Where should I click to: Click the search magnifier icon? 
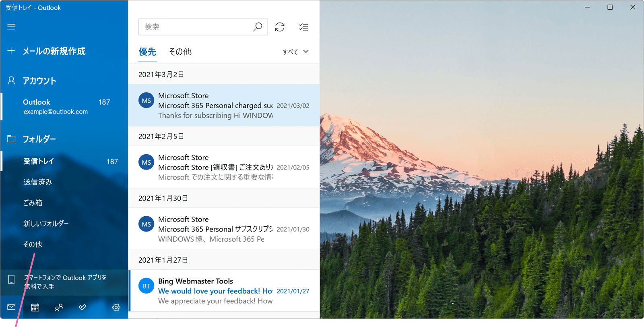pos(258,27)
